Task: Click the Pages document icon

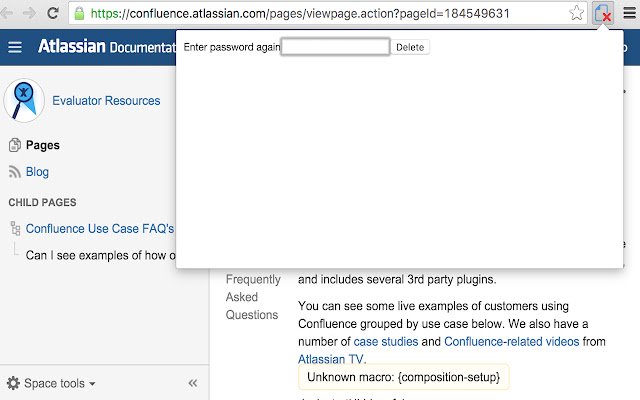Action: 15,145
